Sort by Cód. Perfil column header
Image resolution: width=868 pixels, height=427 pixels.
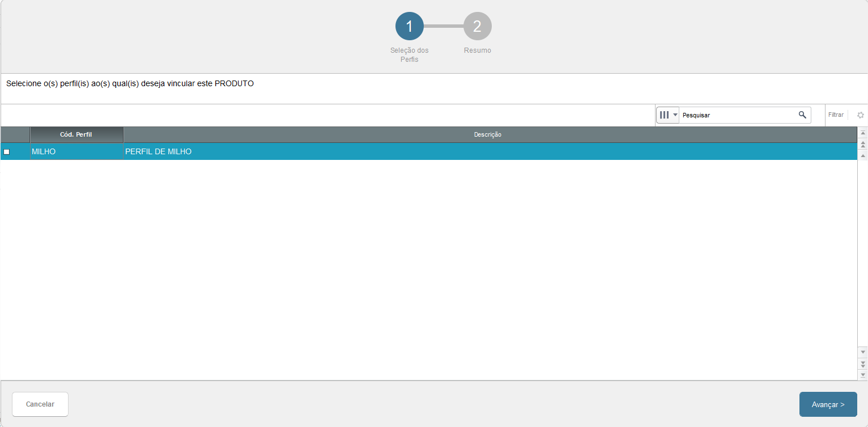76,134
